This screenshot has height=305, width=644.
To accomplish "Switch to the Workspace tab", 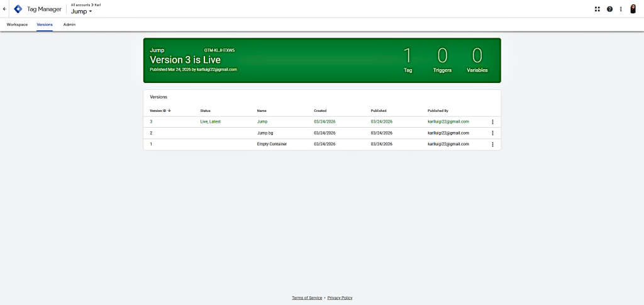I will tap(17, 25).
